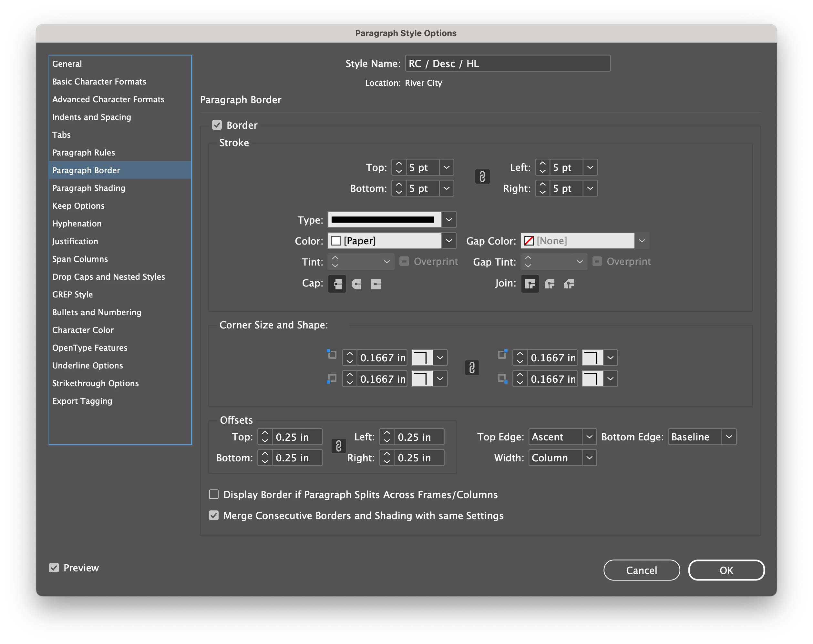
Task: Toggle the corner sizes chain link icon
Action: pyautogui.click(x=472, y=368)
